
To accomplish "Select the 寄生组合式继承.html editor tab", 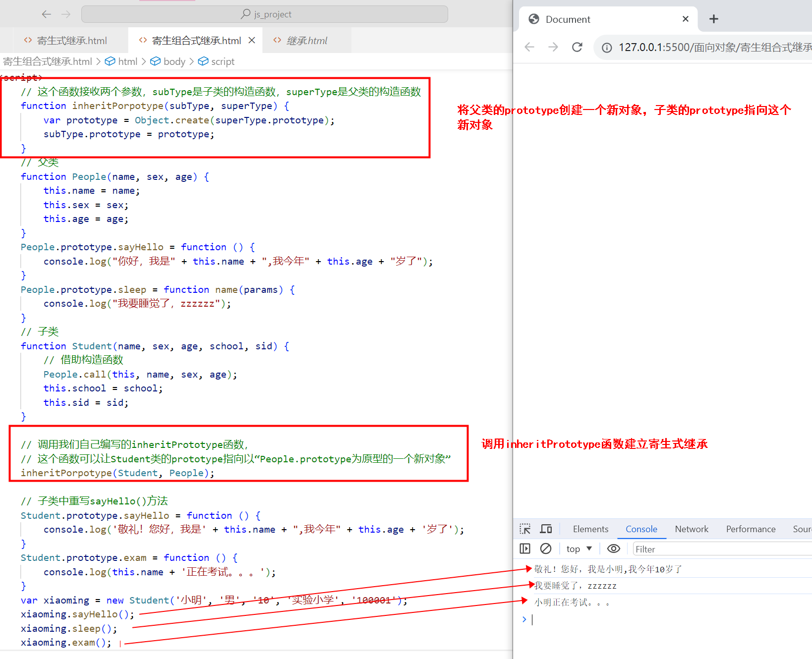I will coord(196,41).
